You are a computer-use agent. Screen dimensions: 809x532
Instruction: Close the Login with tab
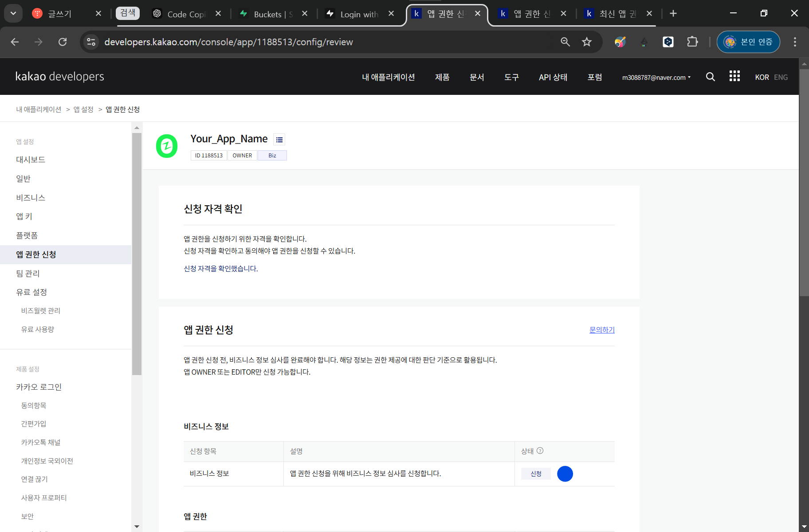point(391,14)
